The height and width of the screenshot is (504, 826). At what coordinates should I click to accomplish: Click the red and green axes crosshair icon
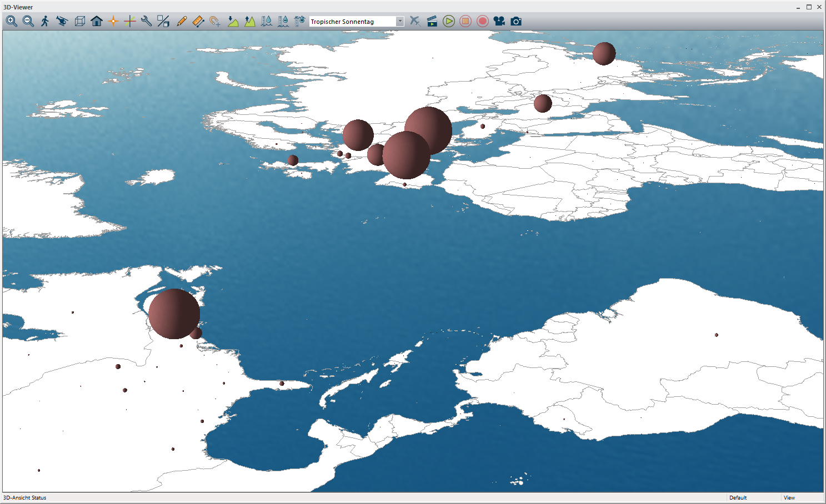click(x=130, y=21)
